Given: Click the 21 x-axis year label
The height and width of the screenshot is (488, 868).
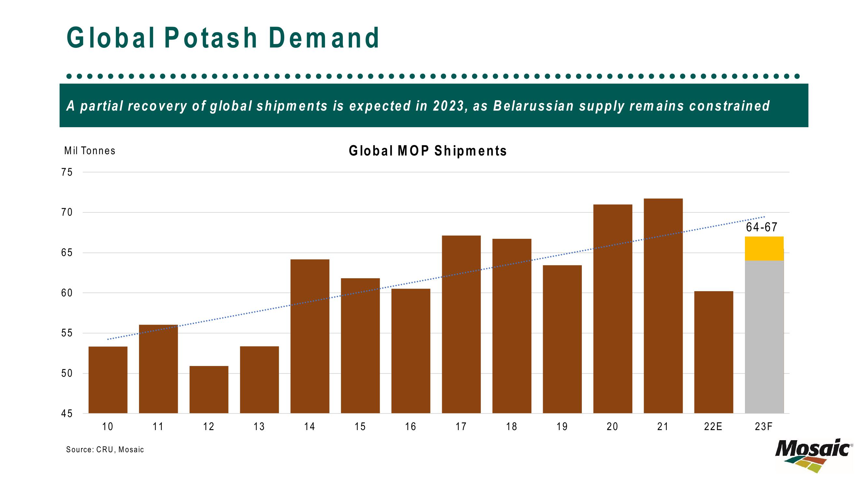Looking at the screenshot, I should pyautogui.click(x=663, y=427).
